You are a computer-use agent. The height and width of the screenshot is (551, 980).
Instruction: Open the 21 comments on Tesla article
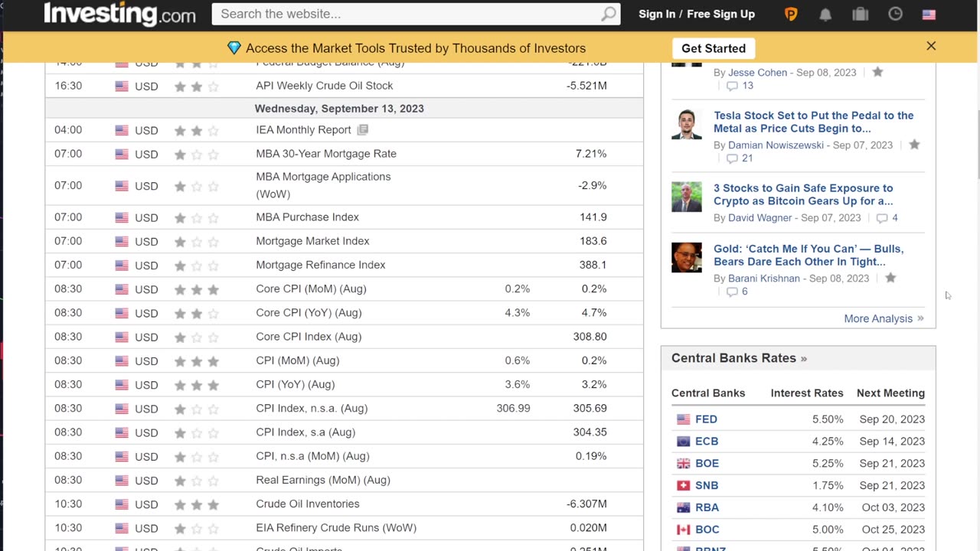(740, 158)
